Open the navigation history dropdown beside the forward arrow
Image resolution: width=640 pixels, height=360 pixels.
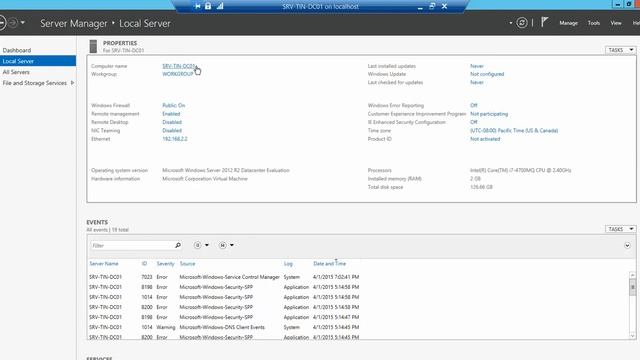tap(23, 23)
